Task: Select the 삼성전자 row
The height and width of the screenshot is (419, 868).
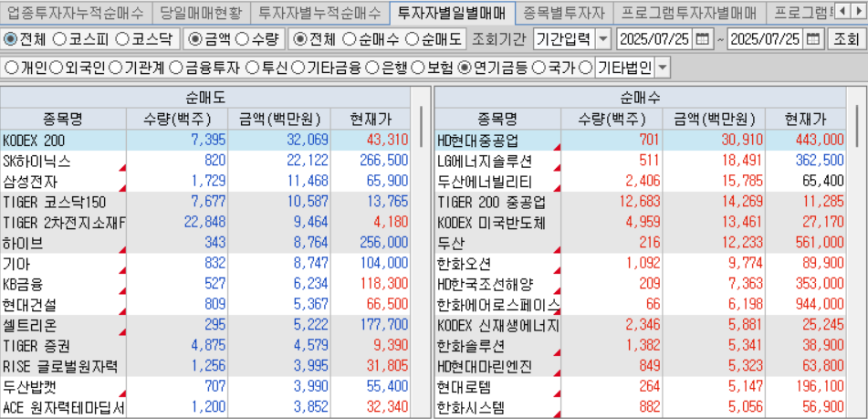Action: click(x=205, y=181)
